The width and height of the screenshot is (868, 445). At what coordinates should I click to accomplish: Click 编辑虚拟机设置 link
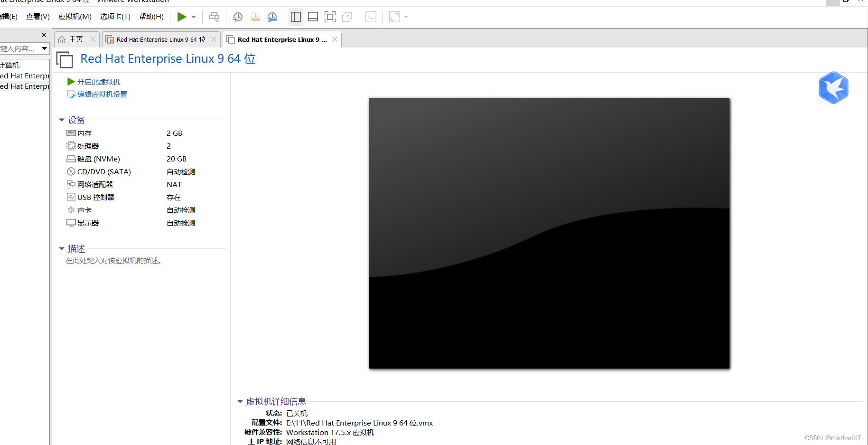click(x=102, y=95)
